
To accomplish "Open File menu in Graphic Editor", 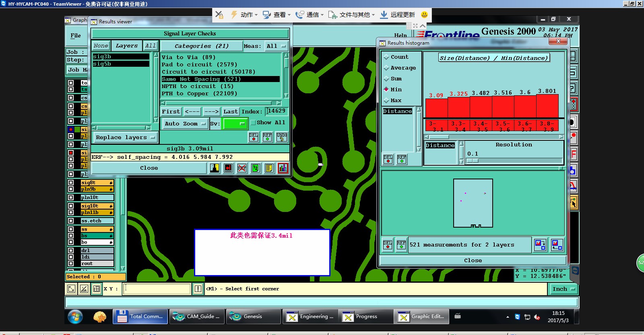I will coord(76,35).
